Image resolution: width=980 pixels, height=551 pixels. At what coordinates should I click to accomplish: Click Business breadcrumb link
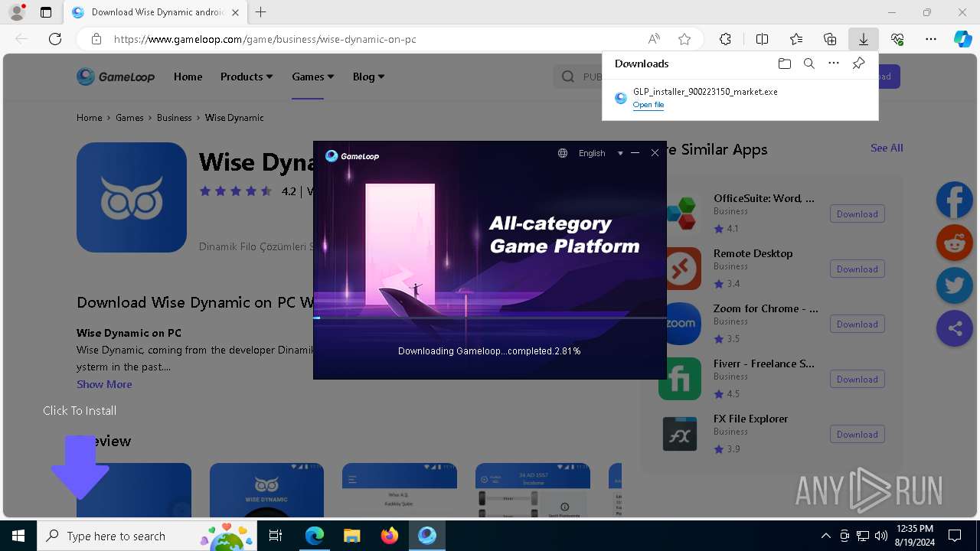point(175,118)
